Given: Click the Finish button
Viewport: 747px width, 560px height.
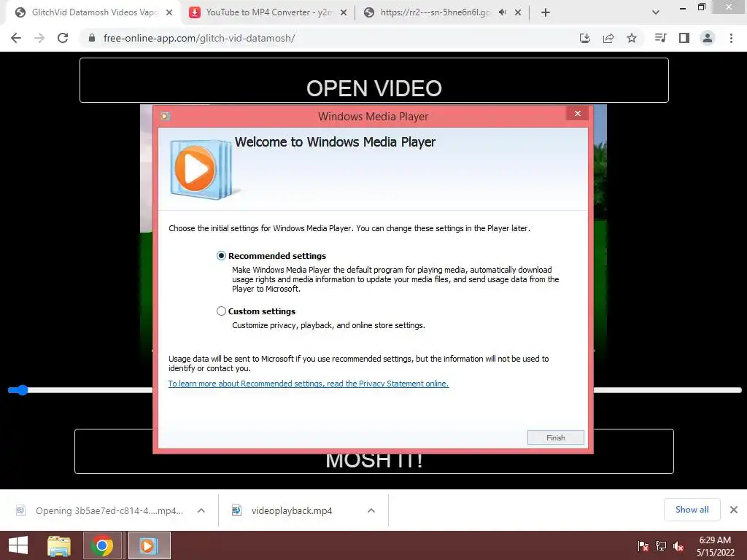Looking at the screenshot, I should click(555, 437).
